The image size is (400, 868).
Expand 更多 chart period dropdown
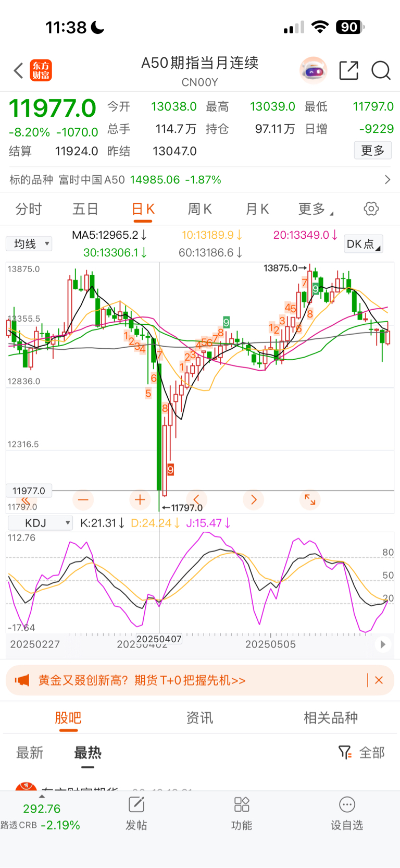tap(316, 209)
